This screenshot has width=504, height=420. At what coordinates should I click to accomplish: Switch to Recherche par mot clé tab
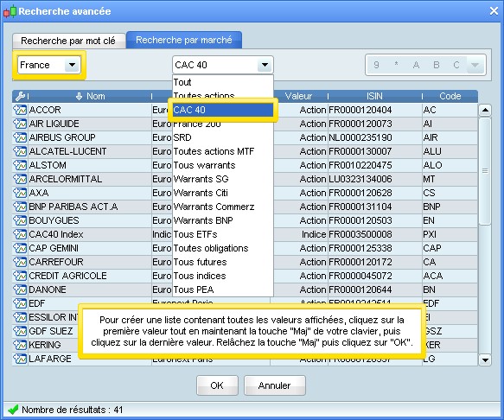coord(68,41)
